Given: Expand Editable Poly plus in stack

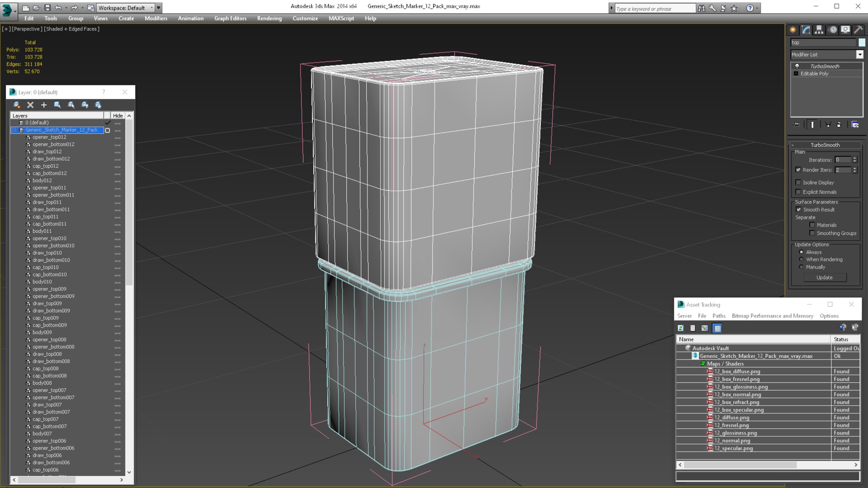Looking at the screenshot, I should point(796,74).
